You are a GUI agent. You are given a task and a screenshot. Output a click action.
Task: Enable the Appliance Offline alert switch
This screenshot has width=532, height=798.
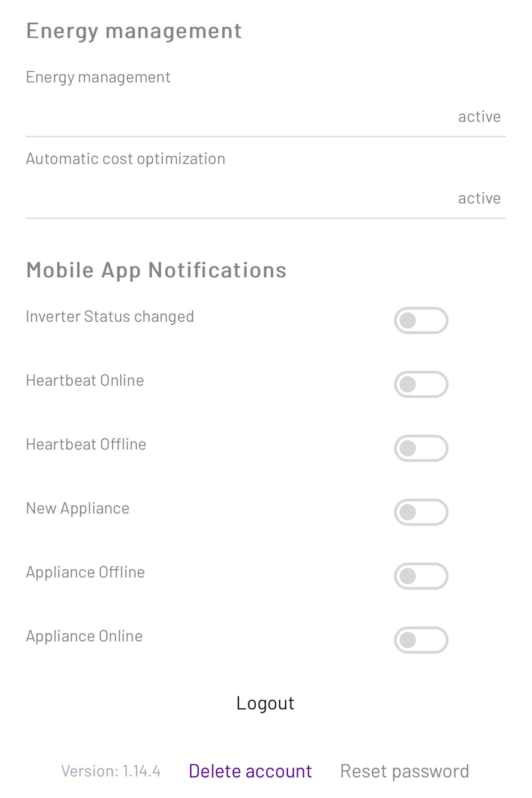(421, 576)
